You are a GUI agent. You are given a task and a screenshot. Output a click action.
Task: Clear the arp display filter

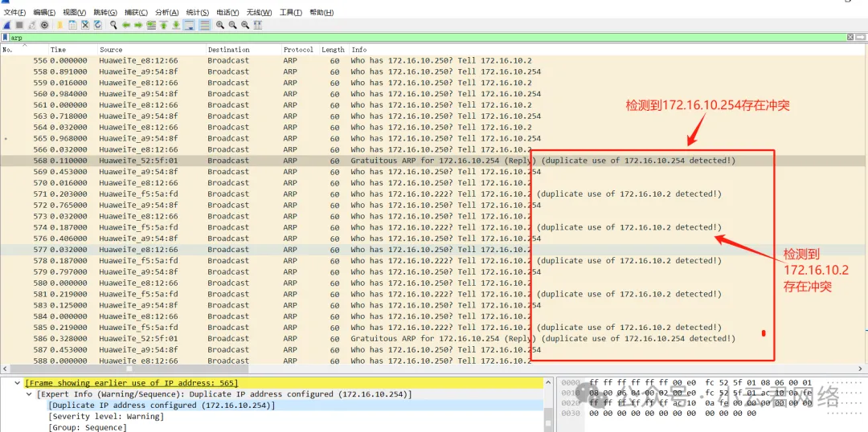[x=850, y=38]
